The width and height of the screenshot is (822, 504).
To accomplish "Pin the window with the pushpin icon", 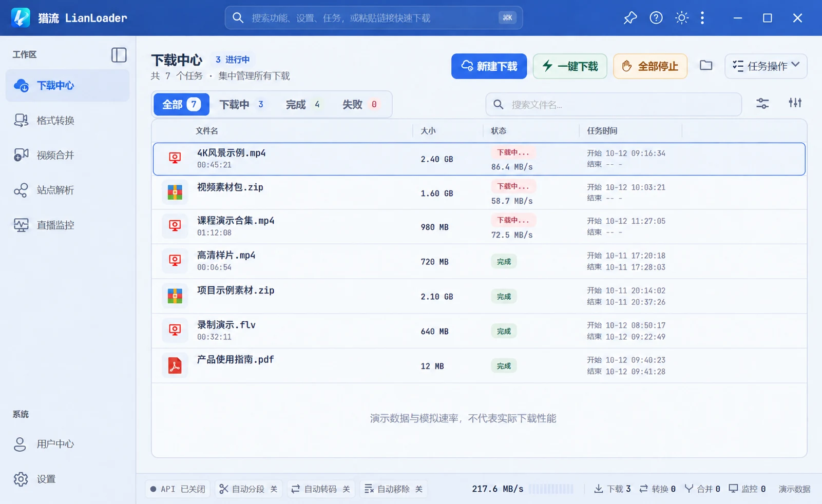I will click(x=630, y=18).
